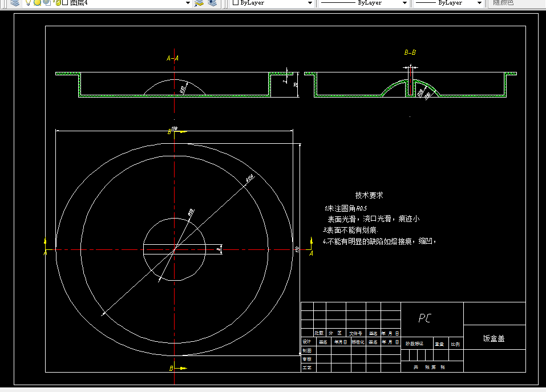This screenshot has height=392, width=546.
Task: Expand the layer control dropdown
Action: (188, 3)
